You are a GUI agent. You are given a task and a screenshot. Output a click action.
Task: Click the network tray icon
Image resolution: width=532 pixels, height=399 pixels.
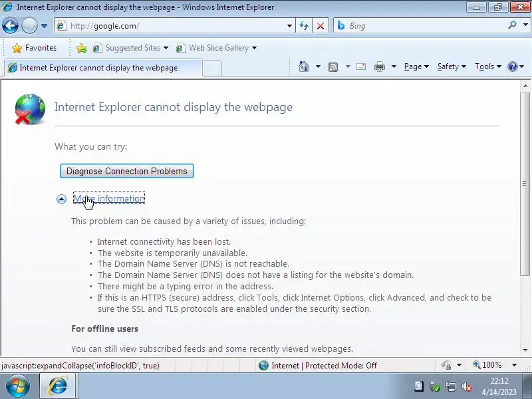(451, 386)
